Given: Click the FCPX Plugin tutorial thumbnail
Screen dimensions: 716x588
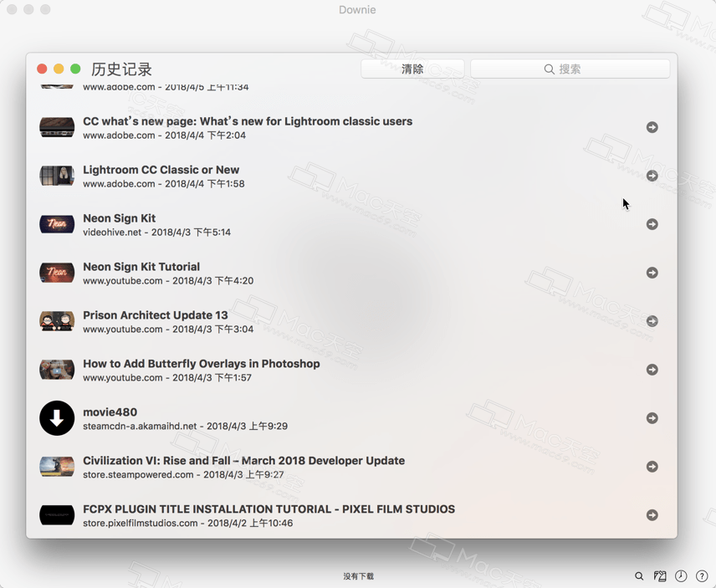Looking at the screenshot, I should click(57, 515).
